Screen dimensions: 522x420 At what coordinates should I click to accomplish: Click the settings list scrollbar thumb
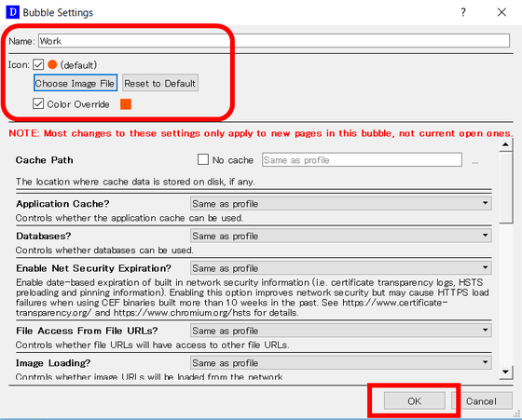[x=505, y=187]
